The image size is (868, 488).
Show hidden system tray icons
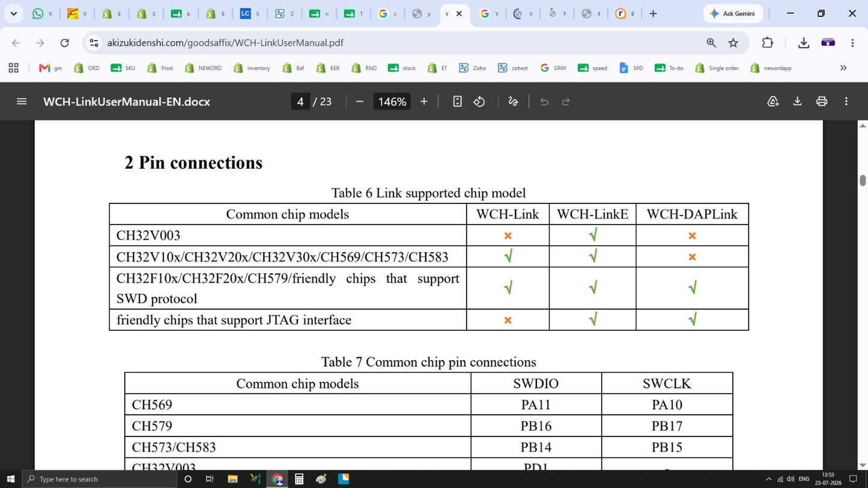[x=768, y=479]
